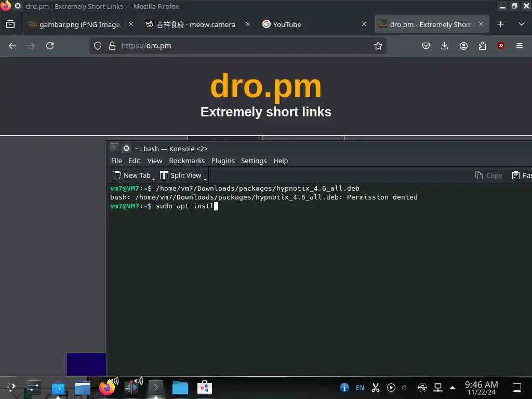
Task: Expand New Tab dropdown arrow in Konsole
Action: pyautogui.click(x=153, y=178)
